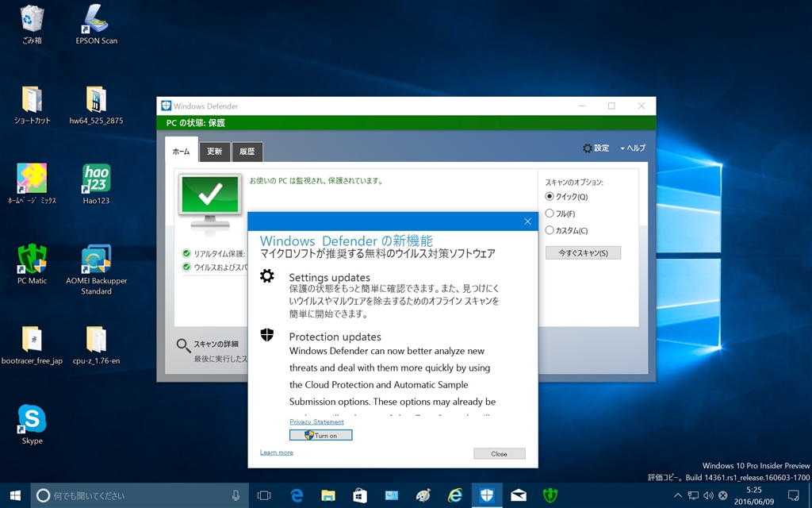
Task: Click the Turn on button
Action: coord(320,435)
